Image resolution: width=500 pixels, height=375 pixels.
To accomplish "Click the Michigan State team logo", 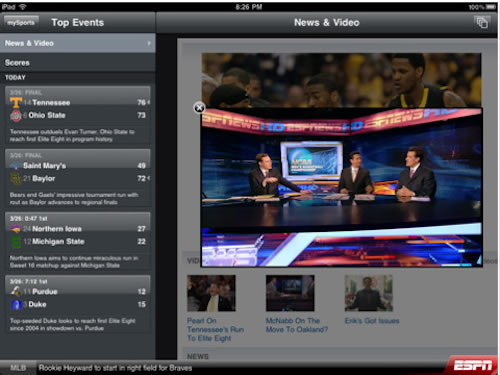I will [x=16, y=242].
